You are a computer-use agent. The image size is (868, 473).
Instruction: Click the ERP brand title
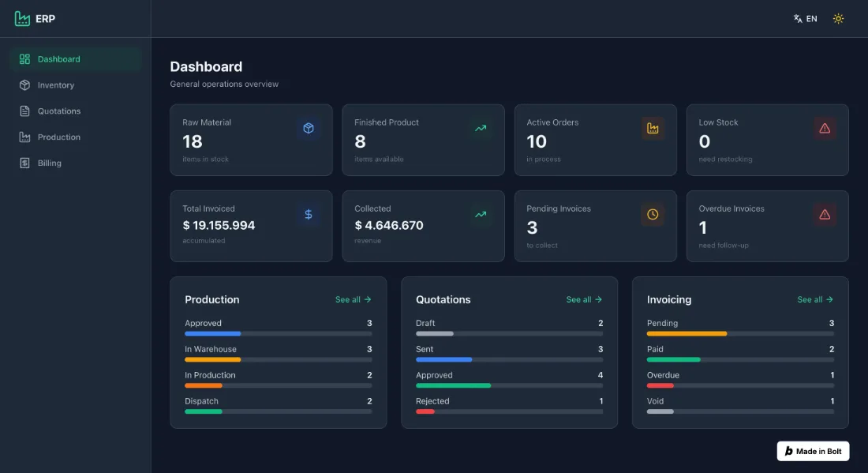(x=46, y=19)
